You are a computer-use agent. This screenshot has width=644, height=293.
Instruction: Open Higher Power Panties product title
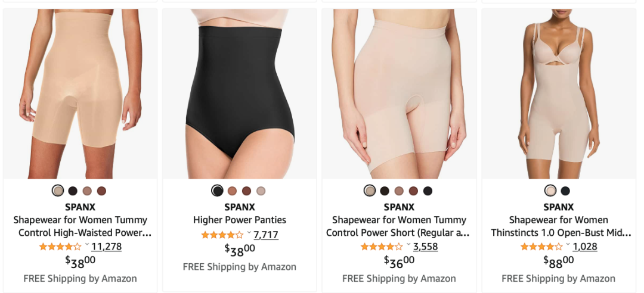tap(240, 220)
